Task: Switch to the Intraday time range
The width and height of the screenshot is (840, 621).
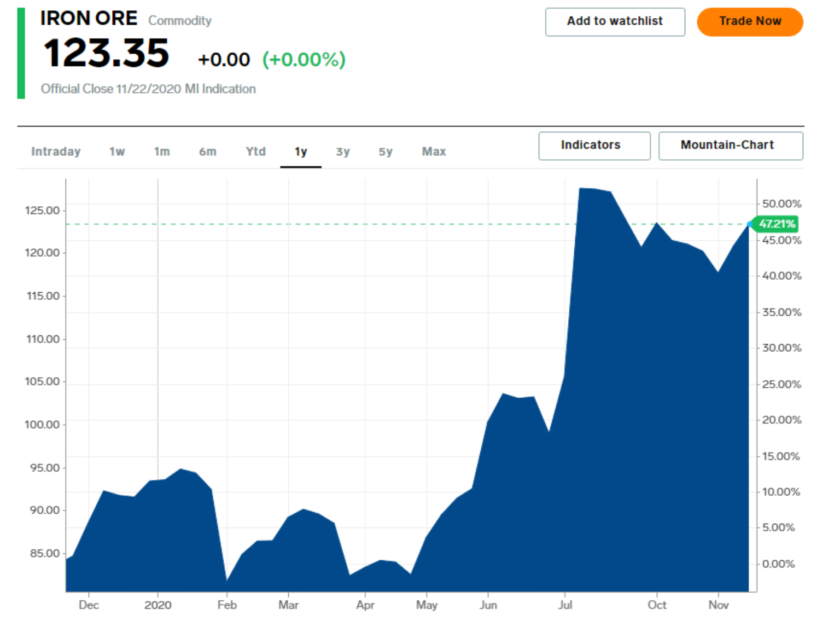Action: pyautogui.click(x=56, y=152)
